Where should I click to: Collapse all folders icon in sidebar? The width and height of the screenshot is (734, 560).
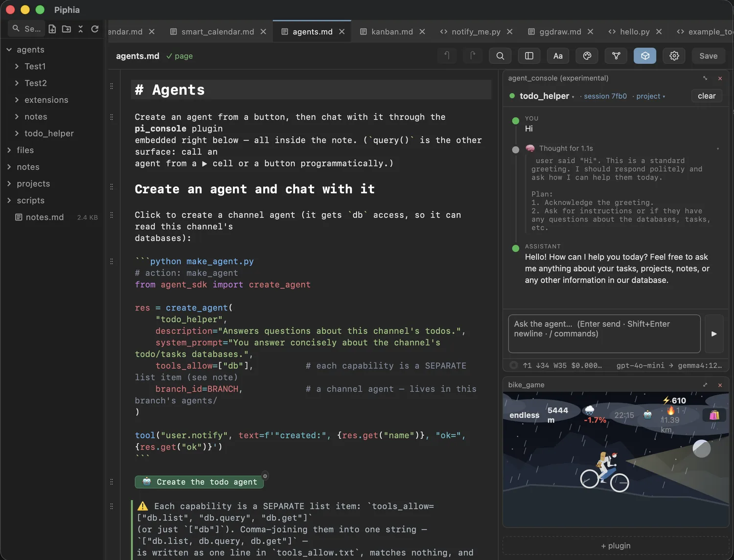(81, 29)
